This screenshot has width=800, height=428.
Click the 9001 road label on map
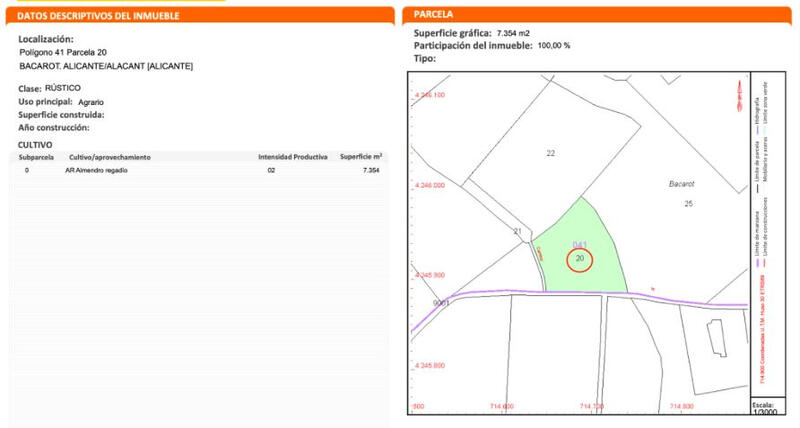coord(441,302)
